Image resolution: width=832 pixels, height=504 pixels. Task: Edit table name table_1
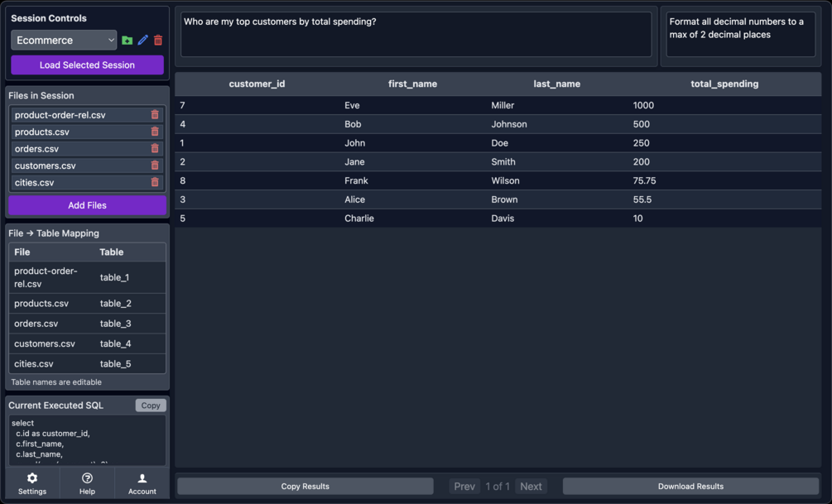[x=114, y=277]
